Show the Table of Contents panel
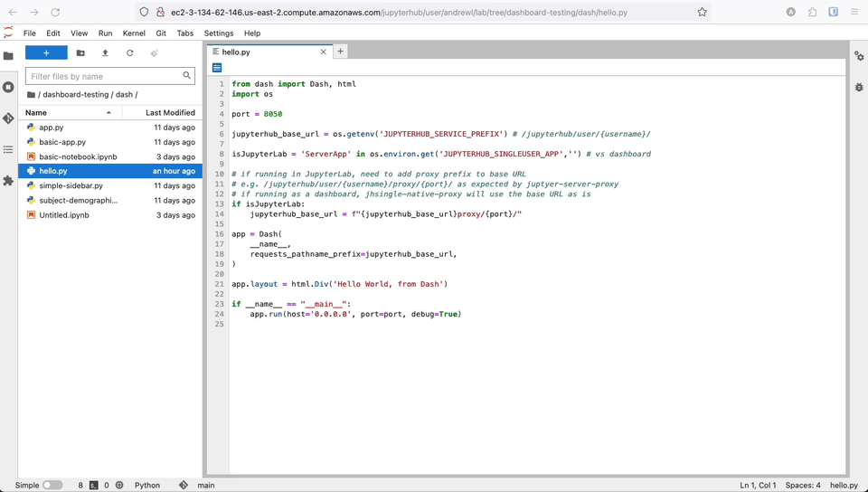The image size is (868, 492). (8, 149)
